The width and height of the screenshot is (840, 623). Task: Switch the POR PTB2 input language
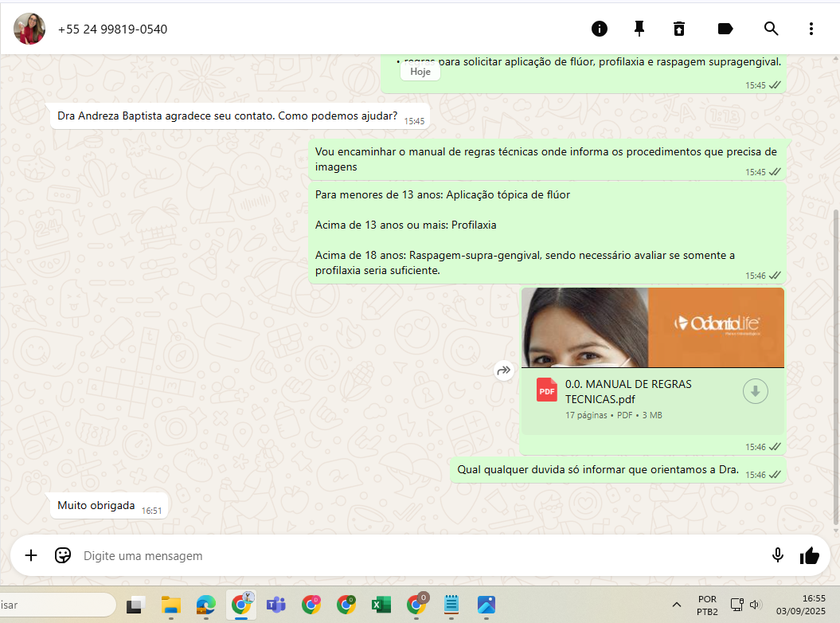(x=707, y=605)
